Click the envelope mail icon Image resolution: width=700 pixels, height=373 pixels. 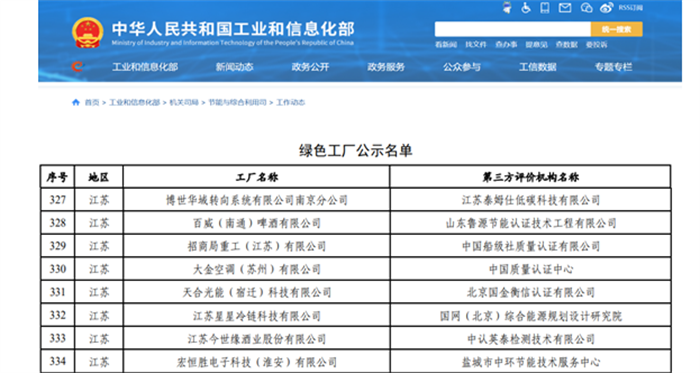(x=565, y=8)
